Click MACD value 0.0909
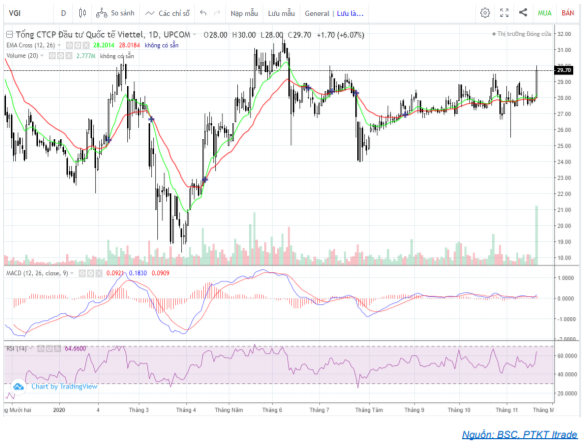Image resolution: width=584 pixels, height=443 pixels. [x=160, y=273]
